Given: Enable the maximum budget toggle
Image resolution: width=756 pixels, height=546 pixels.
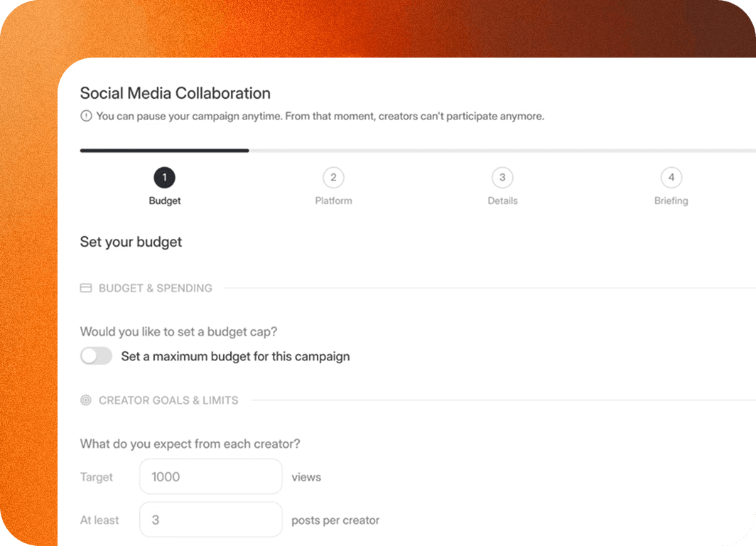Looking at the screenshot, I should pyautogui.click(x=97, y=356).
